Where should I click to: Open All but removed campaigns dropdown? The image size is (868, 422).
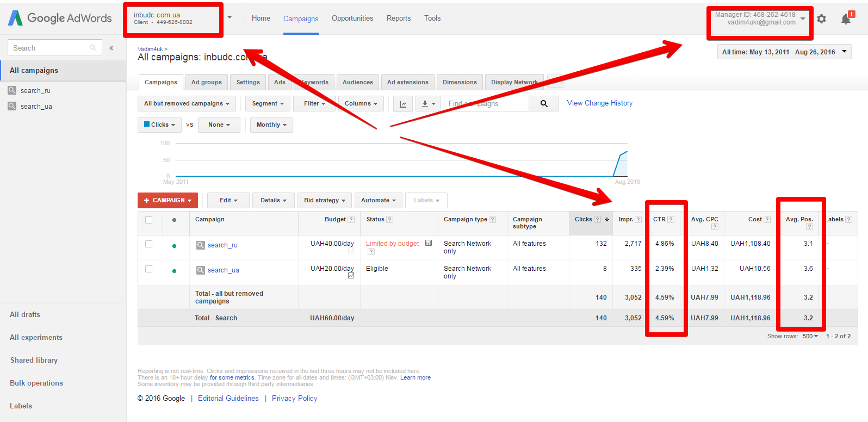click(187, 103)
